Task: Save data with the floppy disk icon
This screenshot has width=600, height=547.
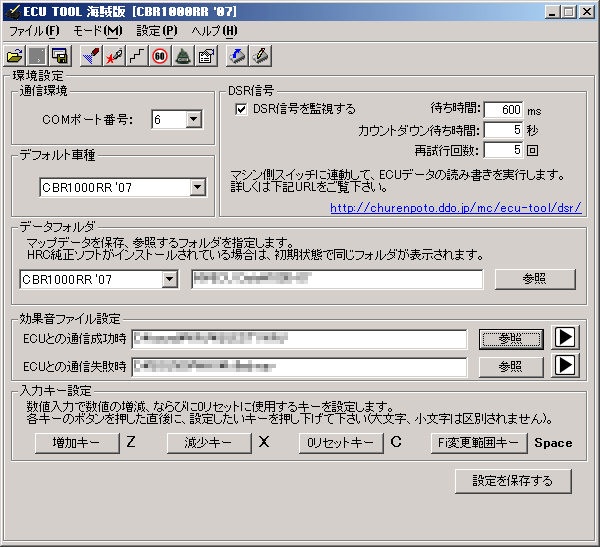Action: 60,56
